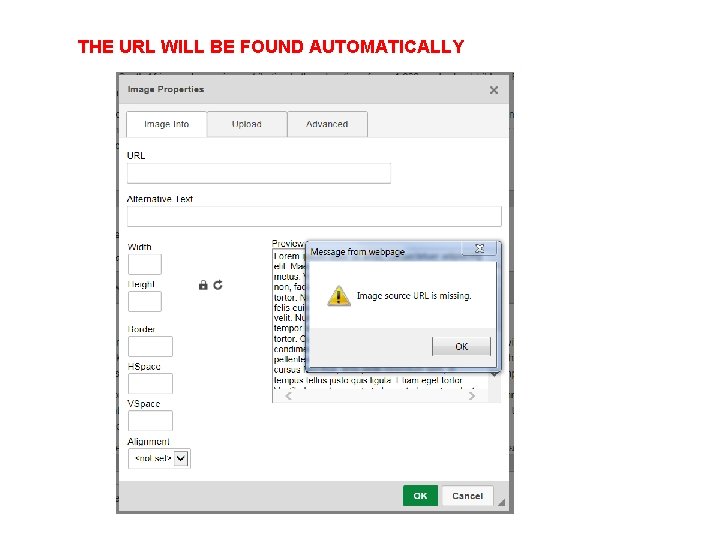Click the 'Message from webpage' title text

pyautogui.click(x=357, y=252)
